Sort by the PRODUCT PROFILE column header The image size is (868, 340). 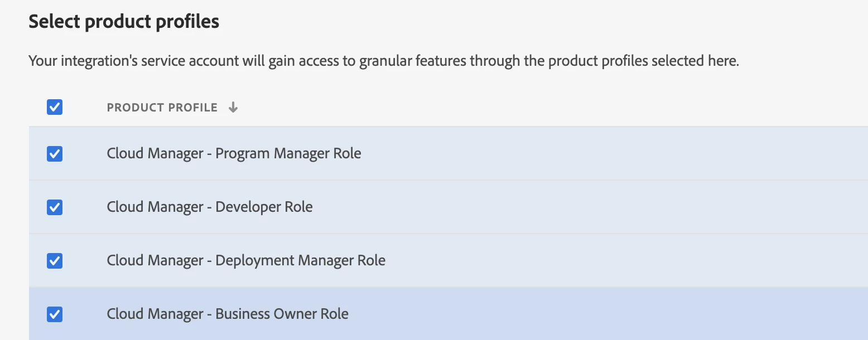[x=162, y=108]
